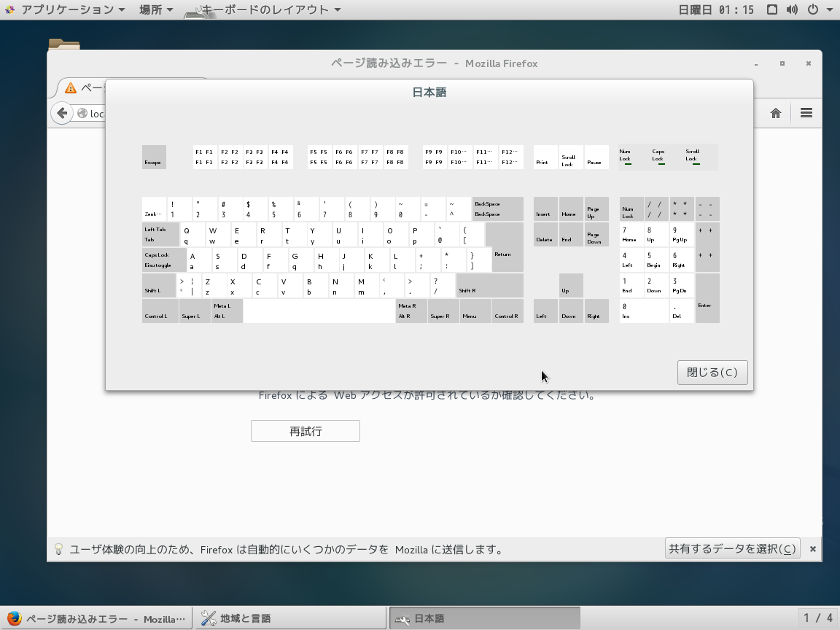Viewport: 840px width, 630px height.
Task: Click the Left Tab / Tab key
Action: pyautogui.click(x=160, y=234)
